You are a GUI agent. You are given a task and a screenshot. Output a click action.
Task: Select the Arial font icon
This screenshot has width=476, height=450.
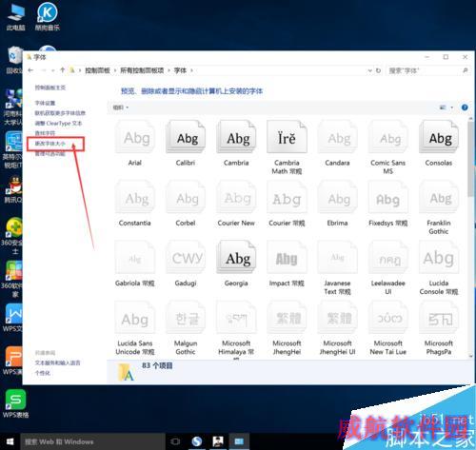coord(135,137)
